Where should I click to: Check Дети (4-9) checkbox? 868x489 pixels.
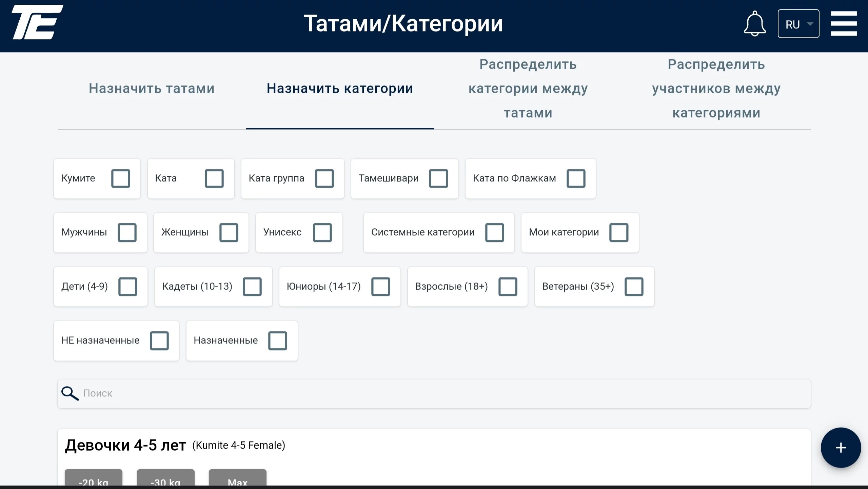[128, 287]
